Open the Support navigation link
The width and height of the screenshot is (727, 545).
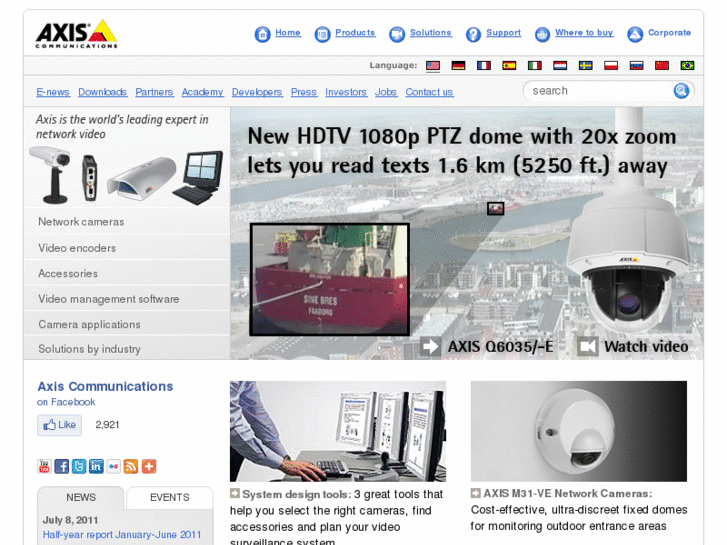pyautogui.click(x=504, y=33)
